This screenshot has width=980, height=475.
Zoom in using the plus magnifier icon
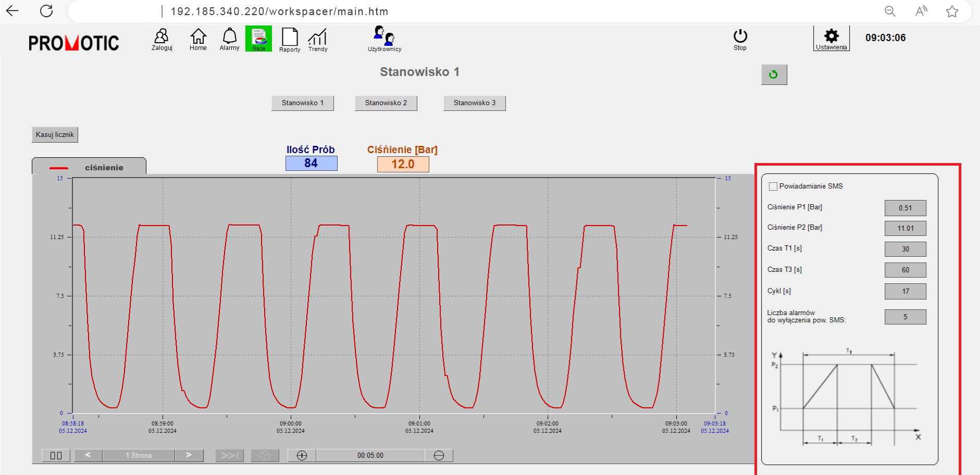click(x=302, y=455)
